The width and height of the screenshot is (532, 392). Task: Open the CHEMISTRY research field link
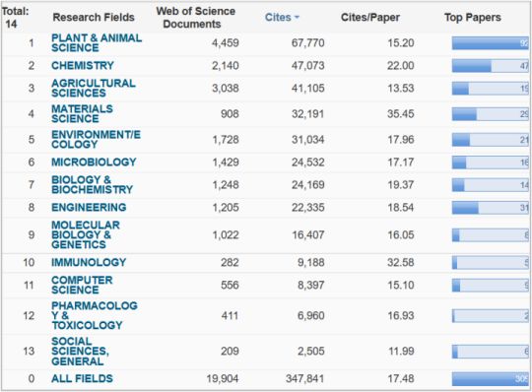pyautogui.click(x=83, y=65)
